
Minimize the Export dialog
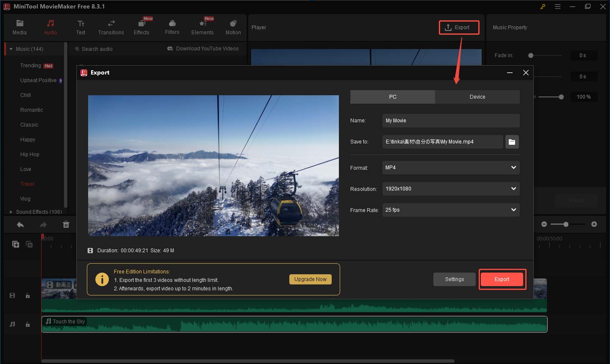[x=510, y=73]
